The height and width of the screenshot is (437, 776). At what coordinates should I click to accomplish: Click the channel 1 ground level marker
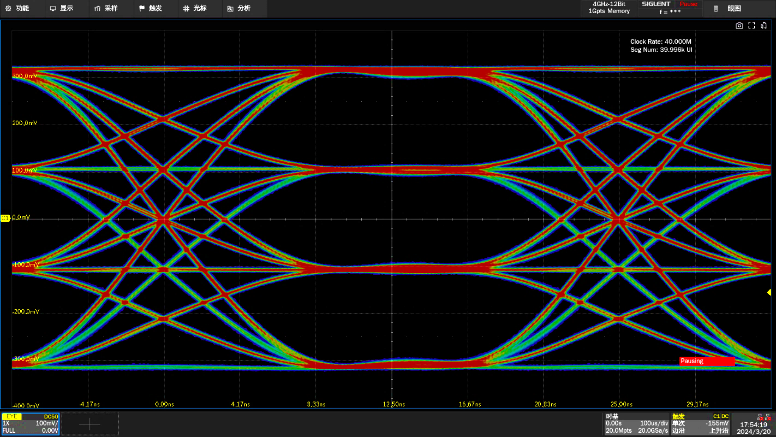point(5,218)
